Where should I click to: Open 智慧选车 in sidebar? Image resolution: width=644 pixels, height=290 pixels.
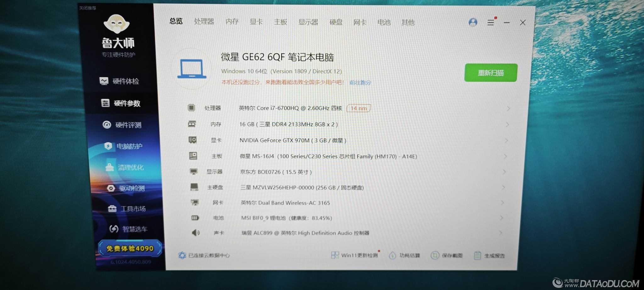[128, 229]
